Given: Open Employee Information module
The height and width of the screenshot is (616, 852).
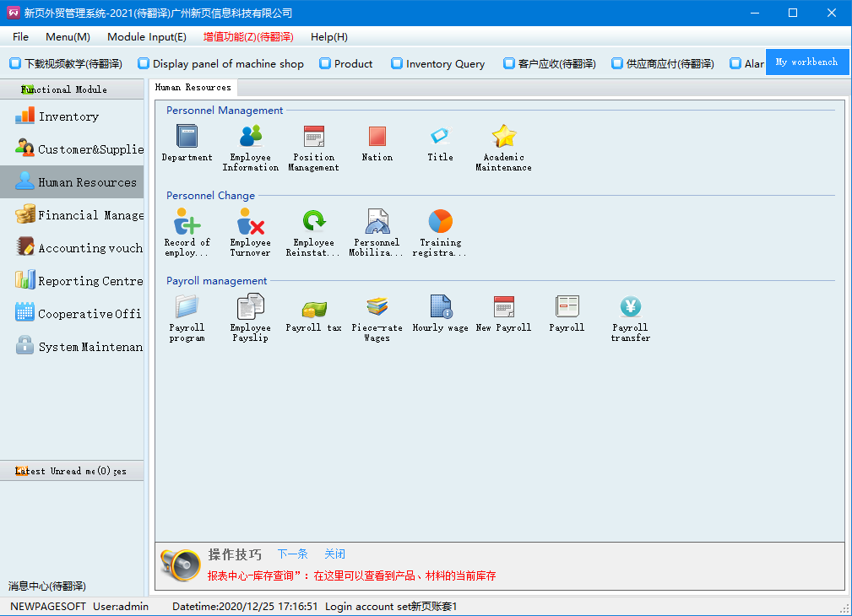Looking at the screenshot, I should tap(251, 137).
